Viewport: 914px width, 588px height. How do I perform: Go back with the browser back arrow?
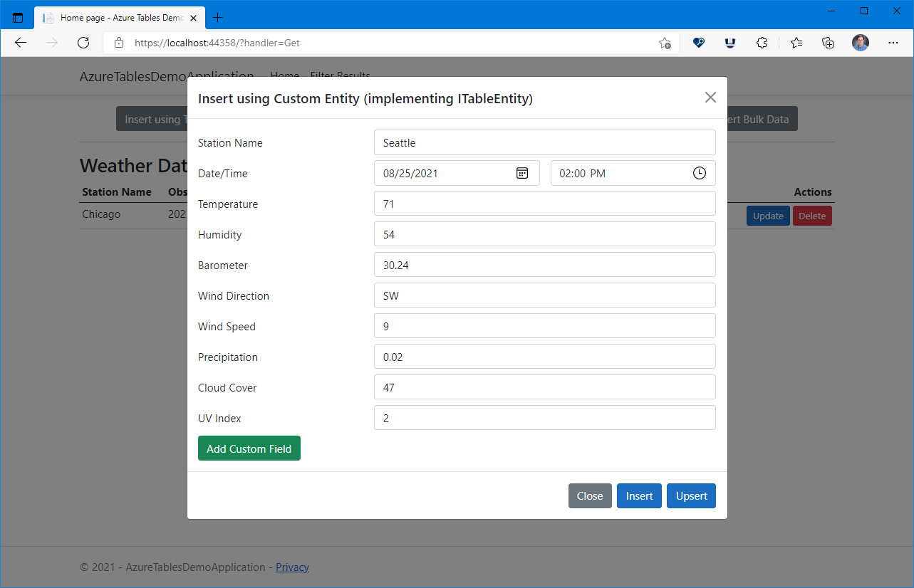point(21,43)
